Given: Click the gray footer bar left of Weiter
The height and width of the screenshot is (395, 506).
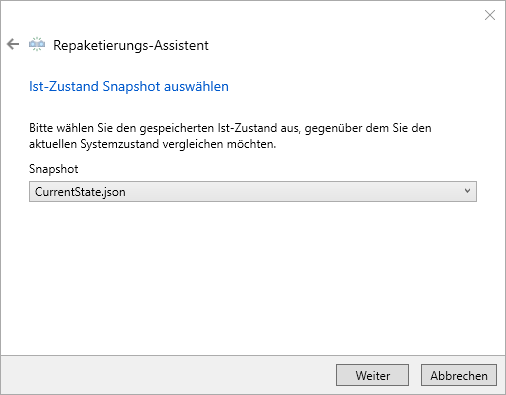Looking at the screenshot, I should (x=167, y=375).
